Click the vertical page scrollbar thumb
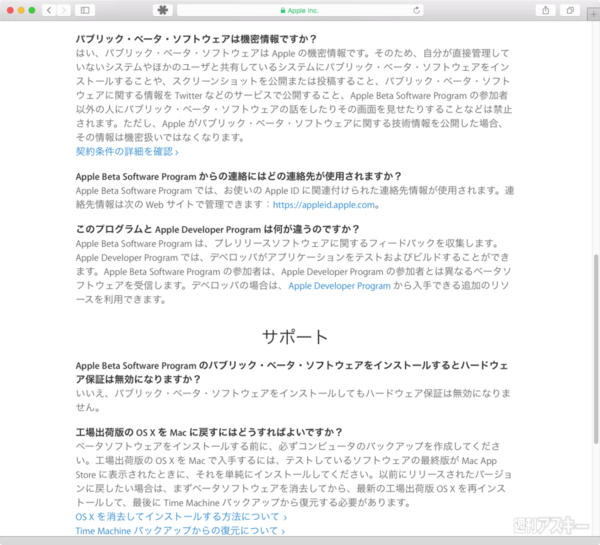The image size is (600, 545). [x=596, y=349]
